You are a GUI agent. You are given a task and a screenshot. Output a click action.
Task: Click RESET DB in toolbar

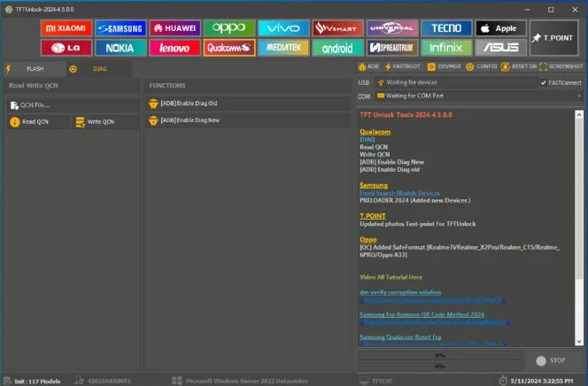(x=519, y=66)
